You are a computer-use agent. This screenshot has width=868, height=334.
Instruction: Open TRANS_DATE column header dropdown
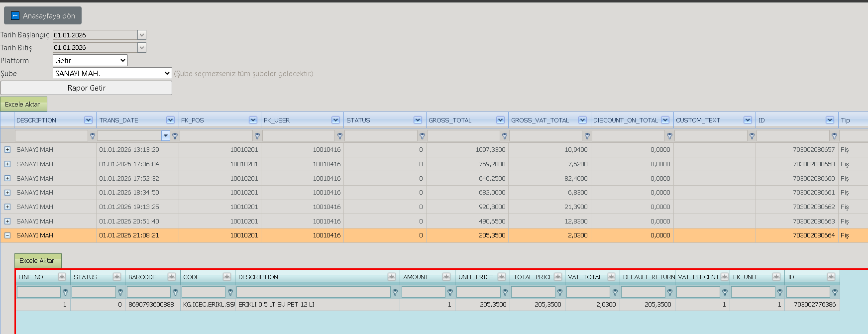(x=170, y=120)
